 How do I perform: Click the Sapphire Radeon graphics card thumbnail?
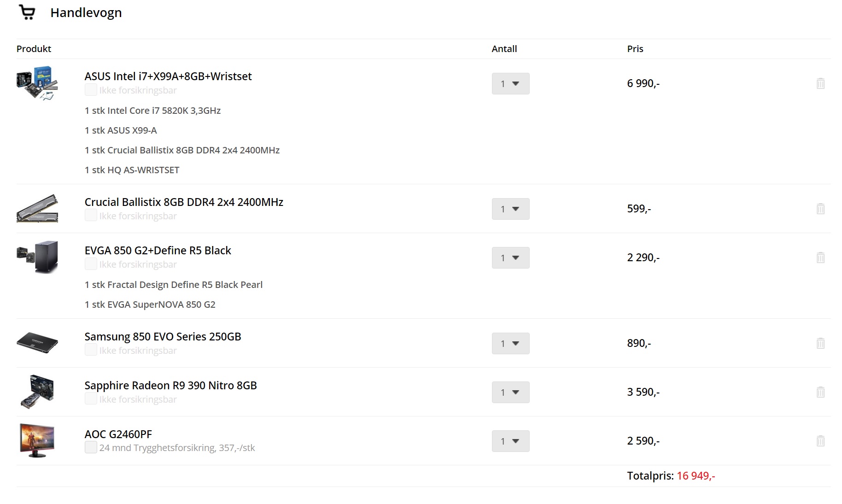coord(38,392)
